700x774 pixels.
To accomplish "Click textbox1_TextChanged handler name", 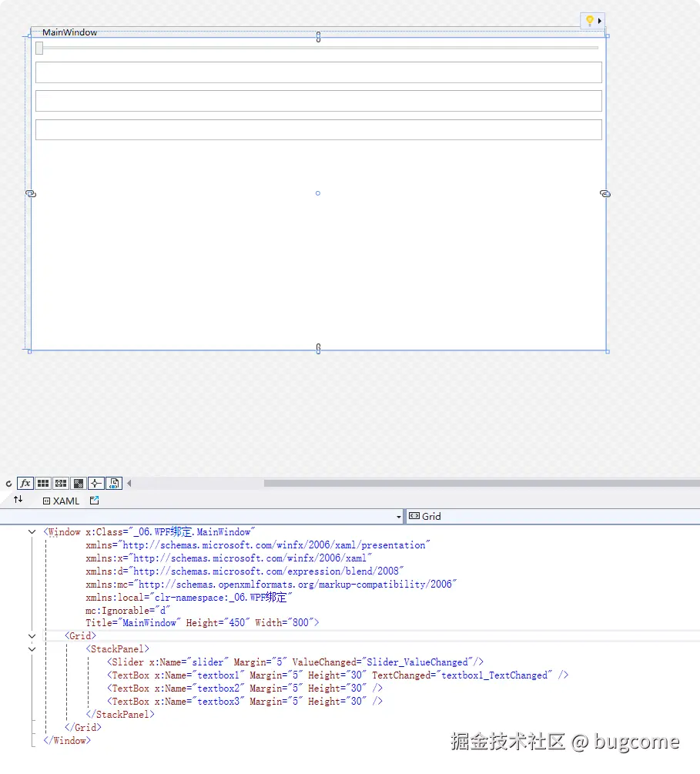I will pos(494,675).
